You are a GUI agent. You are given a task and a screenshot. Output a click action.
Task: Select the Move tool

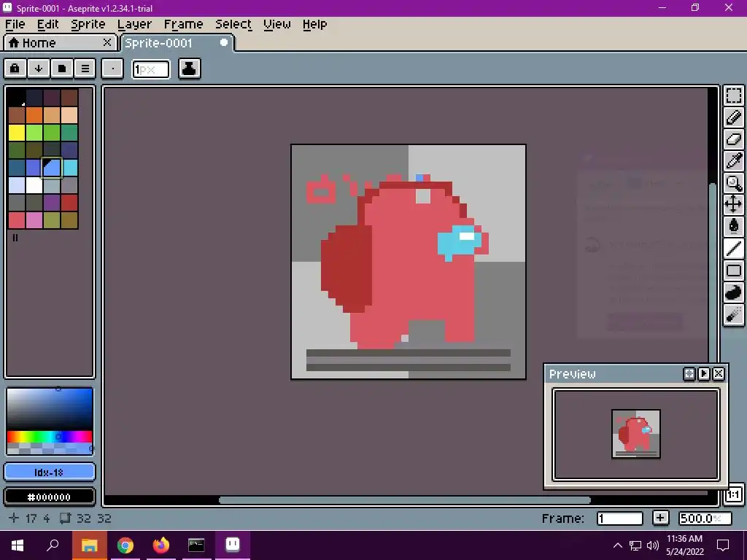tap(734, 205)
